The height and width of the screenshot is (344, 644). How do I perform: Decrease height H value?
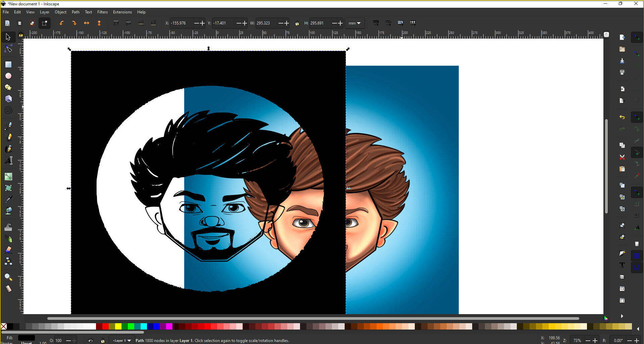pyautogui.click(x=335, y=23)
